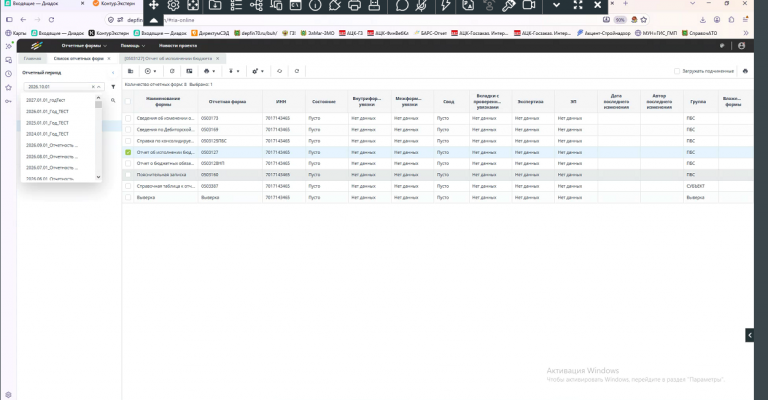Click the move cross-arrows icon in overlay toolbar

(x=153, y=5)
